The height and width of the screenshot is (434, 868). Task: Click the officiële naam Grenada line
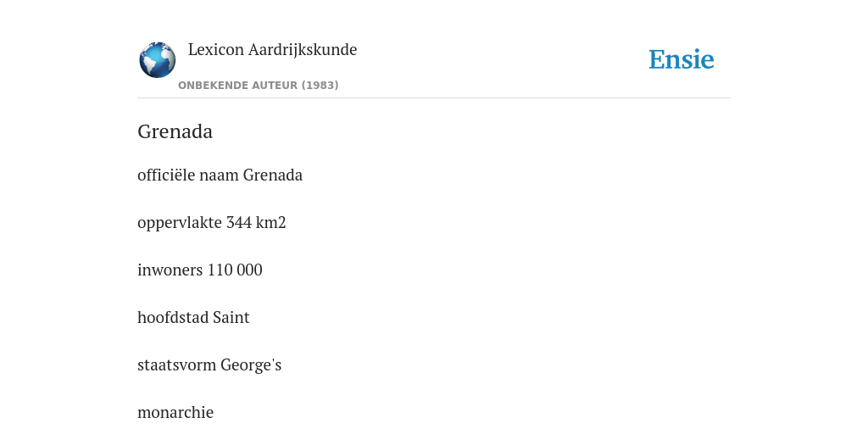coord(220,175)
